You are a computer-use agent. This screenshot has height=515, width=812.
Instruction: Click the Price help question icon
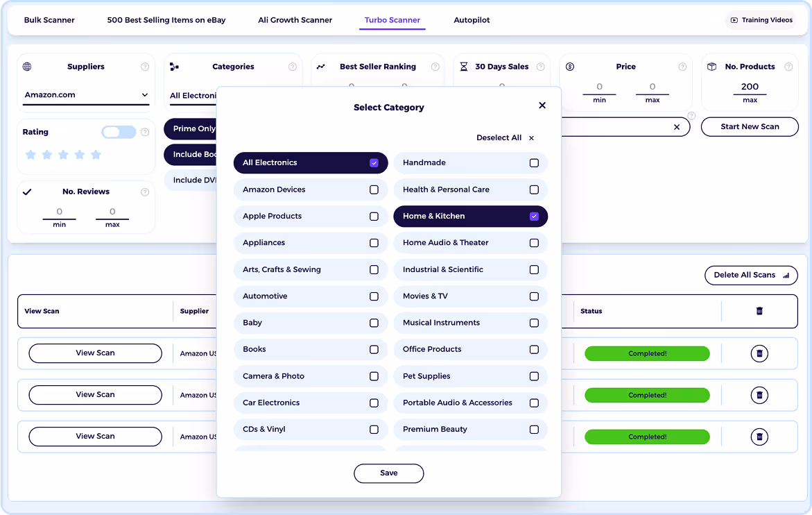click(682, 67)
